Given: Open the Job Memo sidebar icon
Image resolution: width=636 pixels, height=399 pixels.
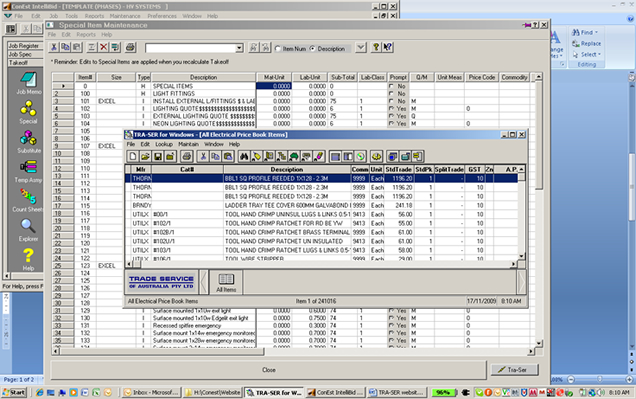Looking at the screenshot, I should [x=28, y=83].
